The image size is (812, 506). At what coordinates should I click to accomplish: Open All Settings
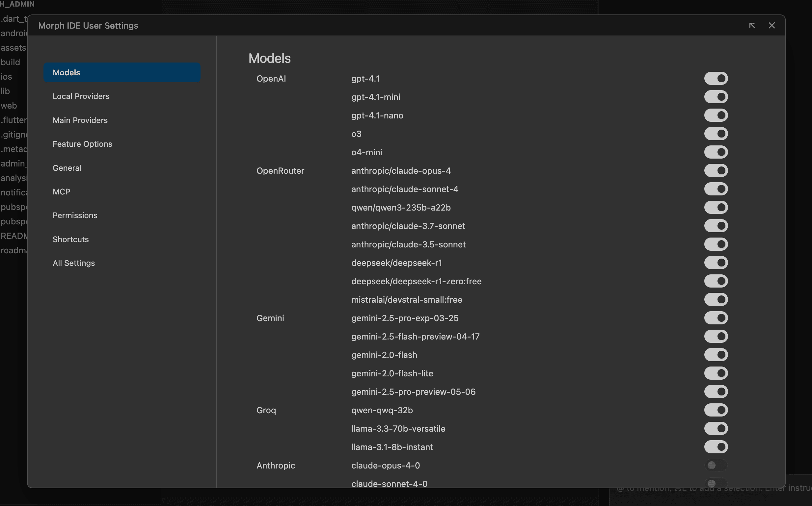pos(122,263)
